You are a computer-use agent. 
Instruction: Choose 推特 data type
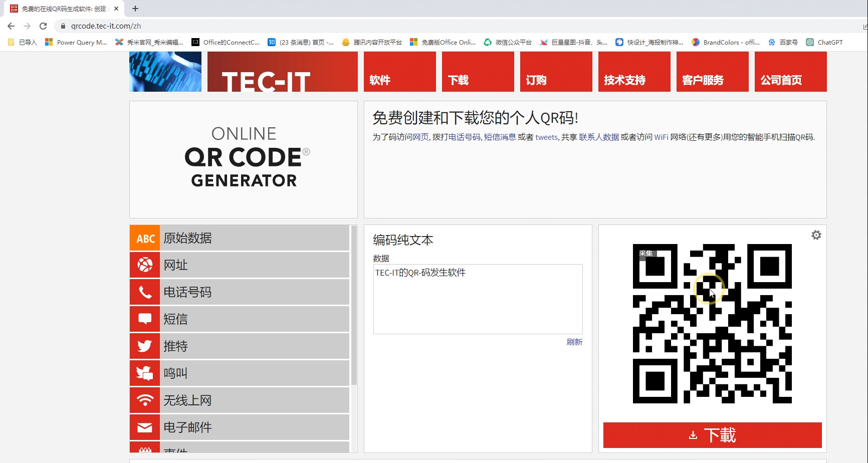[x=240, y=346]
